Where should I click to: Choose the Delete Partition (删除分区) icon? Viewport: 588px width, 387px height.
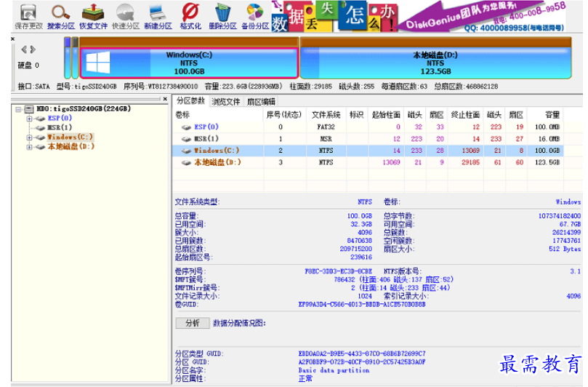tap(222, 17)
